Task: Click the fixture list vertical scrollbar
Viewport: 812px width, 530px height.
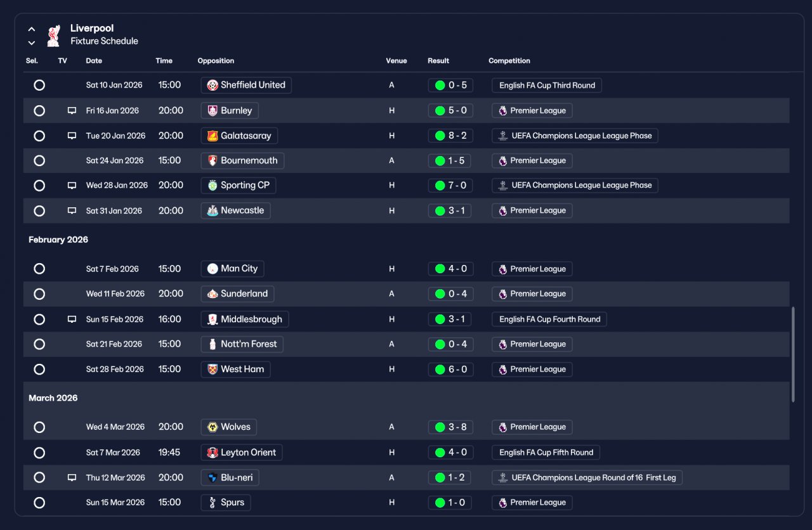Action: point(793,354)
